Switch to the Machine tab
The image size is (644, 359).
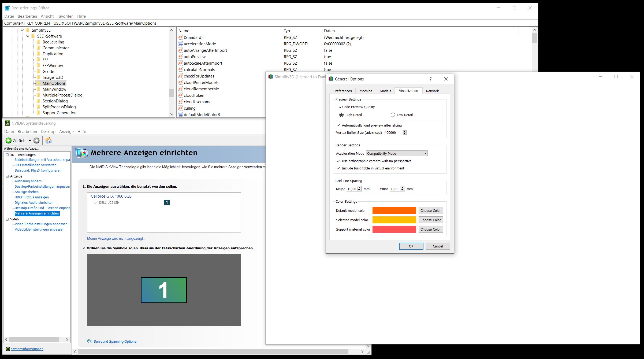click(366, 91)
